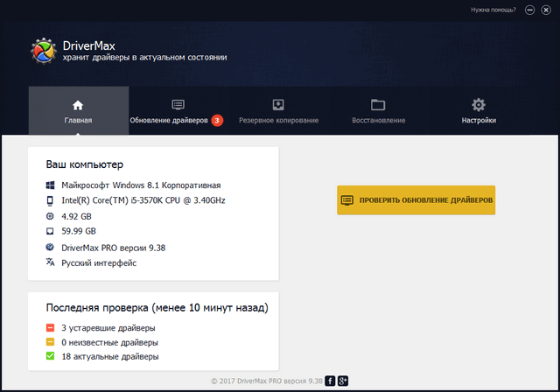This screenshot has width=560, height=392.
Task: Click the Windows 8.1 system info icon
Action: click(50, 185)
